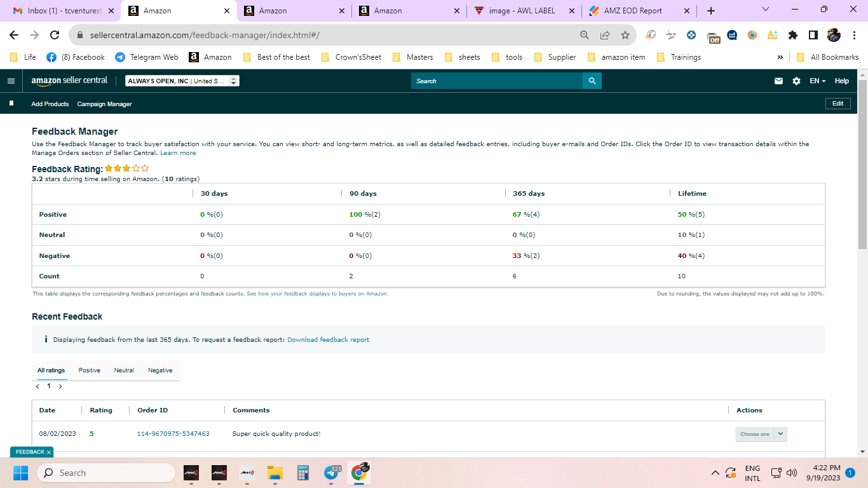
Task: Open order ID 114-9670975-5347463
Action: pos(173,434)
